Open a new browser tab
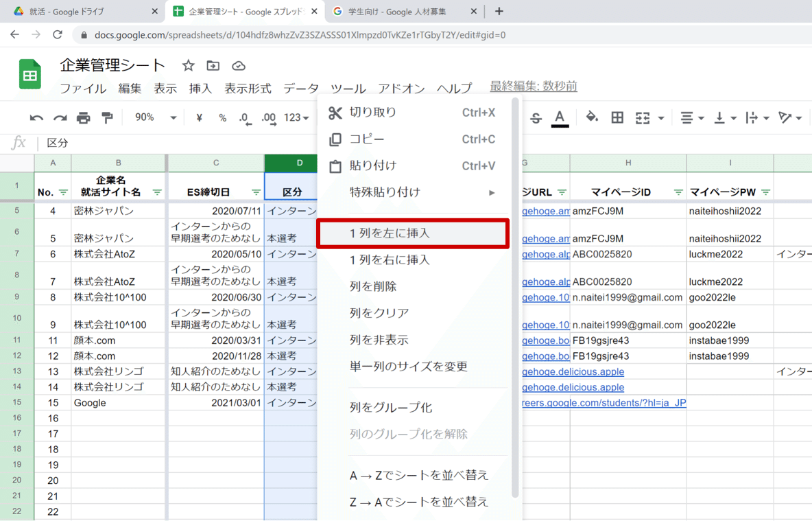This screenshot has width=812, height=521. [x=499, y=12]
